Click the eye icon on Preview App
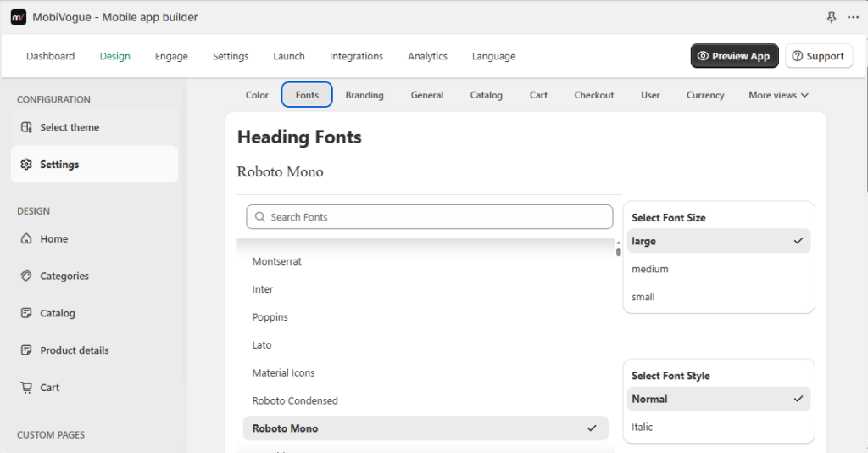Viewport: 868px width, 453px height. point(703,56)
